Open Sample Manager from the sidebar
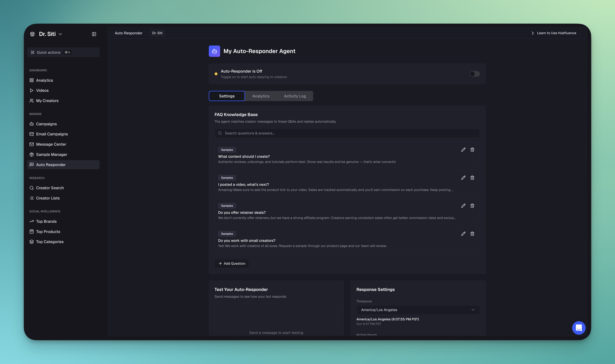The height and width of the screenshot is (364, 615). (52, 155)
